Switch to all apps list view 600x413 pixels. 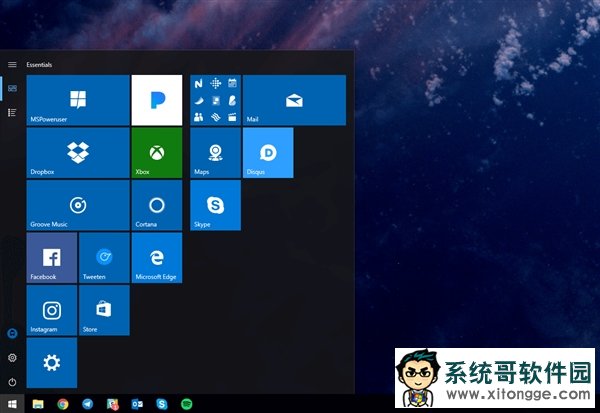(x=12, y=113)
